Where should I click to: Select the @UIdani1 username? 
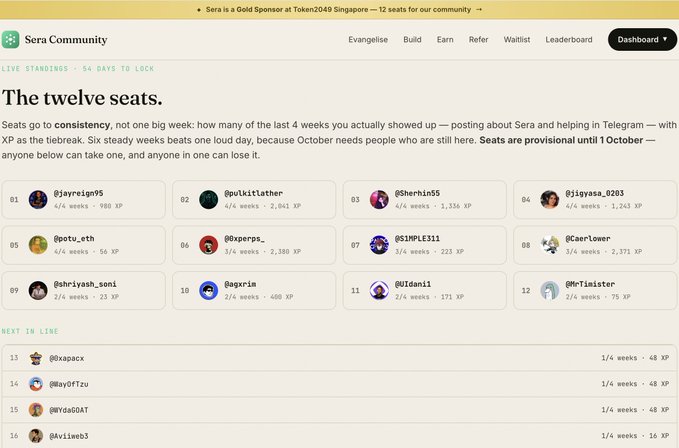tap(413, 284)
